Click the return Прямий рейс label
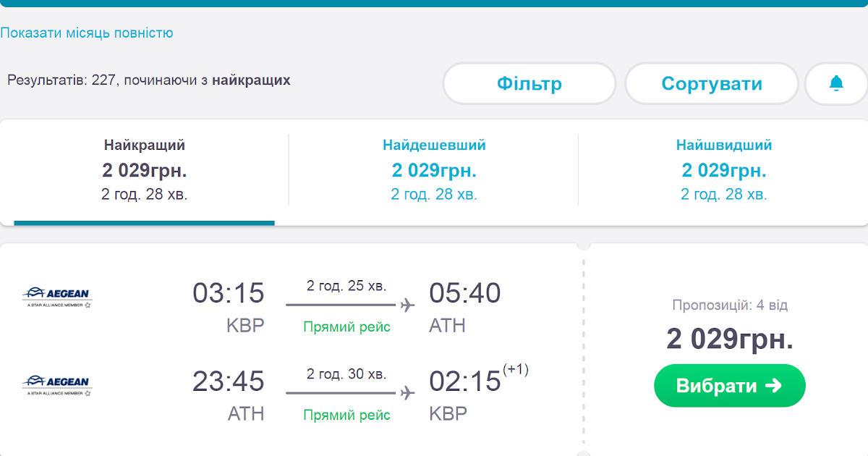The width and height of the screenshot is (868, 456). (x=346, y=415)
